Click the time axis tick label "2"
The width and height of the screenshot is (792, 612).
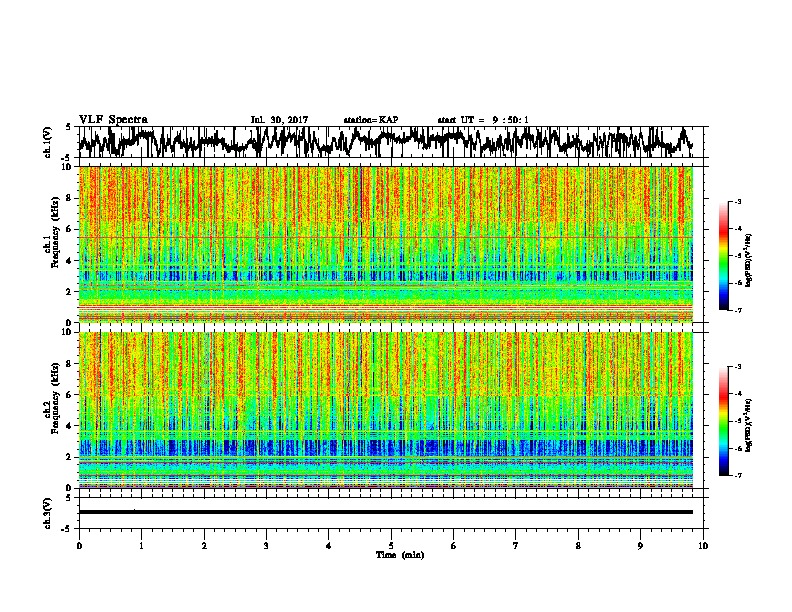click(204, 546)
